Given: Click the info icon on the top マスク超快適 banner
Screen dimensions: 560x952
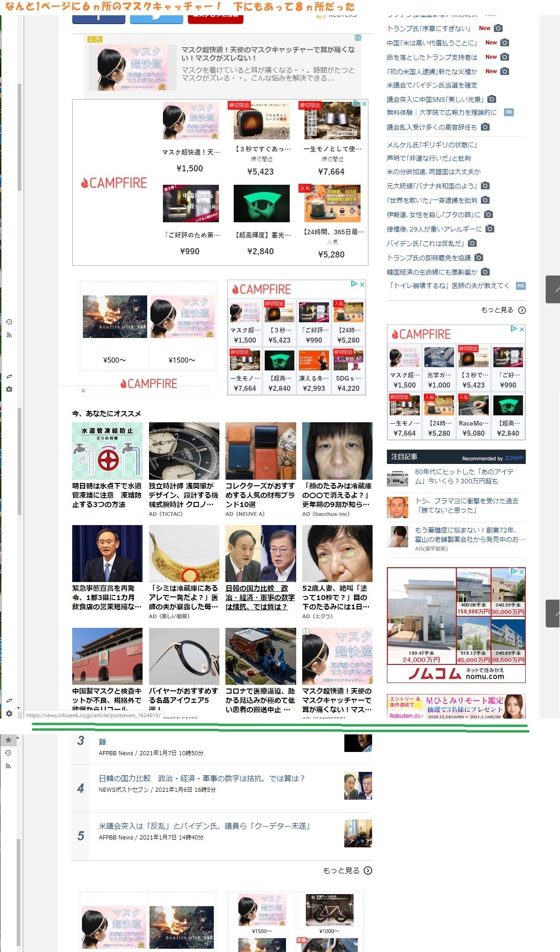Looking at the screenshot, I should (x=358, y=38).
